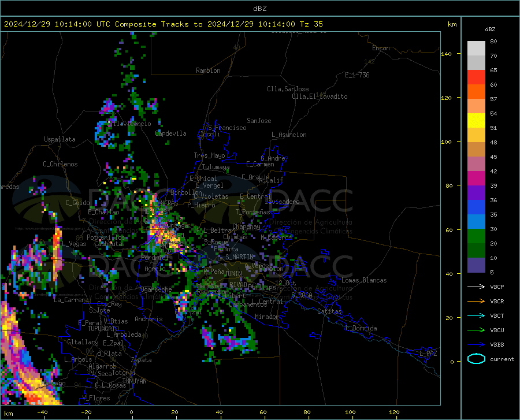Click the S_MARTIN city label
This screenshot has height=420, width=520.
239,257
